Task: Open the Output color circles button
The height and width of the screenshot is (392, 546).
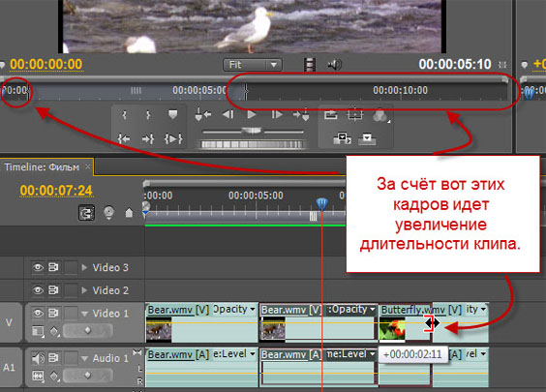Action: point(380,115)
